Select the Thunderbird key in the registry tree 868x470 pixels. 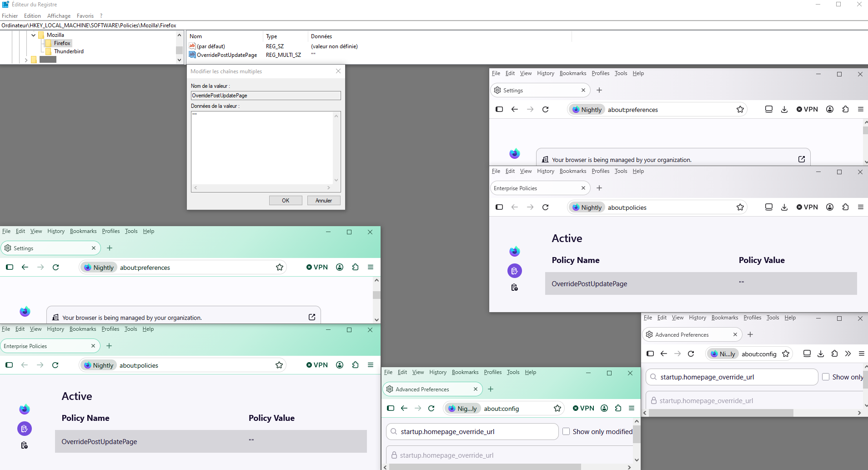pos(69,51)
